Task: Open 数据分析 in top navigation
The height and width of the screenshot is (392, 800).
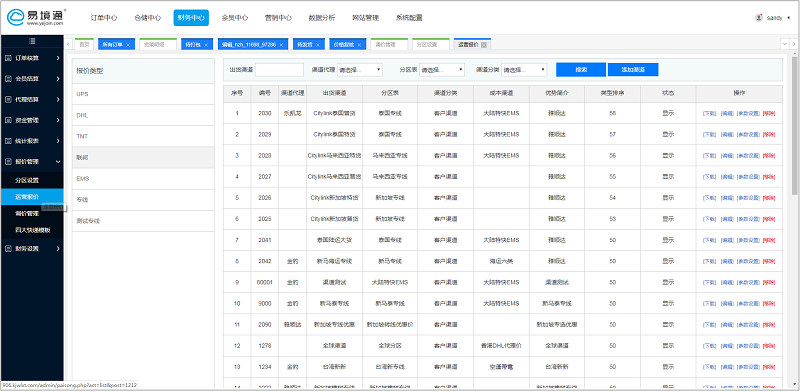Action: (x=322, y=18)
